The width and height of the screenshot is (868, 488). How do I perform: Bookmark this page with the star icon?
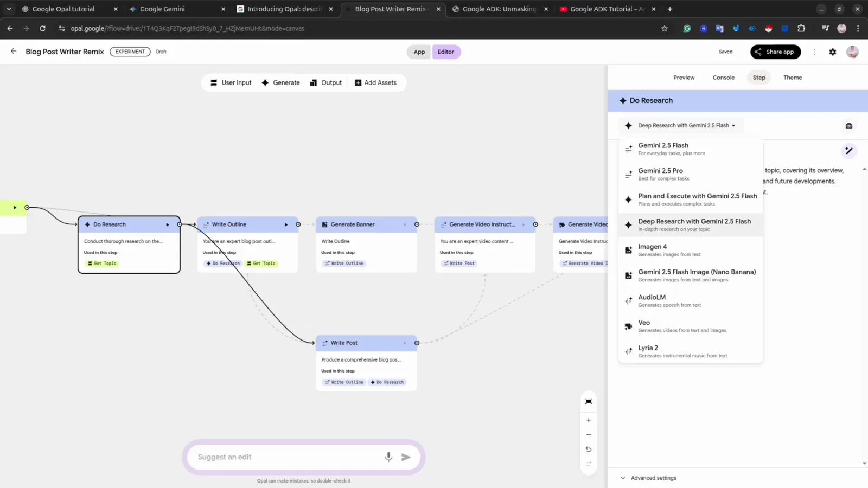tap(665, 28)
